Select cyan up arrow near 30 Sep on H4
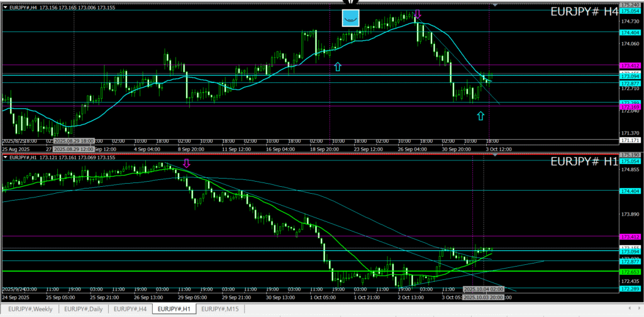Image resolution: width=644 pixels, height=317 pixels. tap(481, 116)
